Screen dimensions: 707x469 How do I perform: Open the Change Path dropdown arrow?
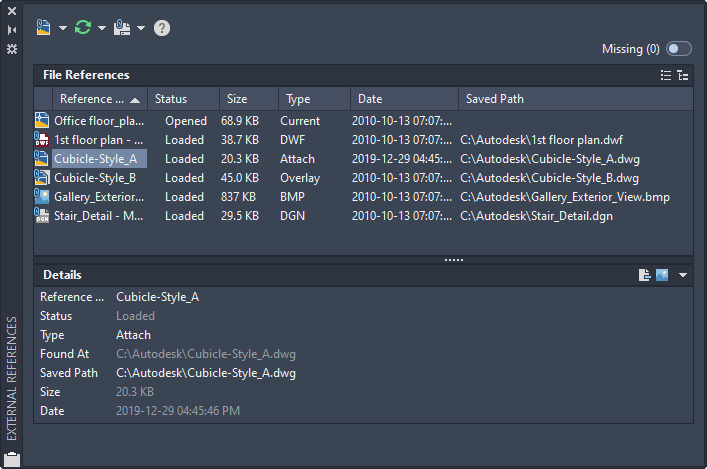141,28
